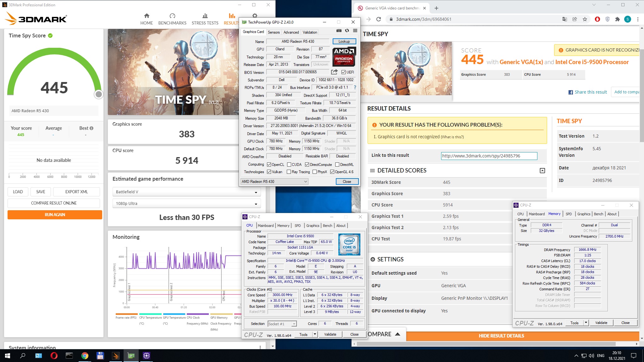The height and width of the screenshot is (362, 644).
Task: Click HIDE RESULT DETAILS bar
Action: 501,336
